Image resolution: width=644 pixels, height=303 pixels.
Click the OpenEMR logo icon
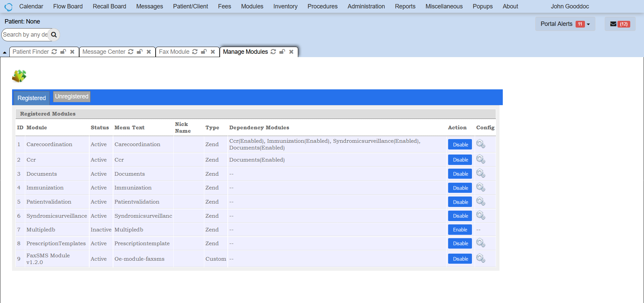coord(8,7)
